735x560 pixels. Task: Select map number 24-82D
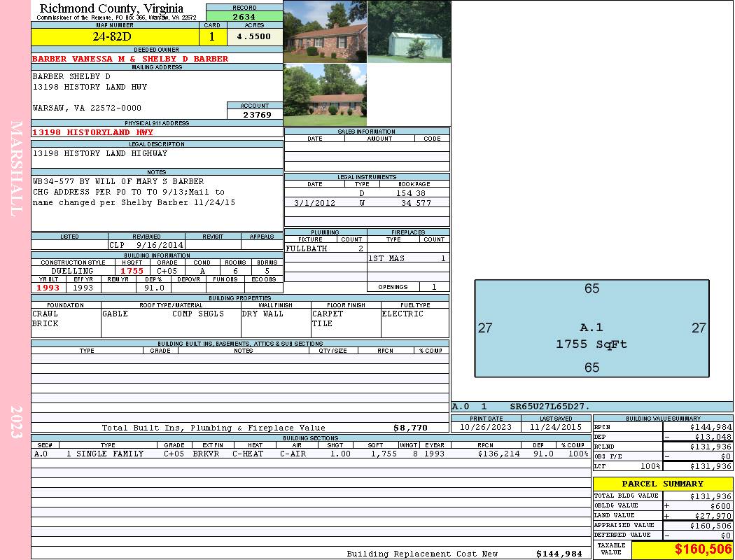[113, 36]
